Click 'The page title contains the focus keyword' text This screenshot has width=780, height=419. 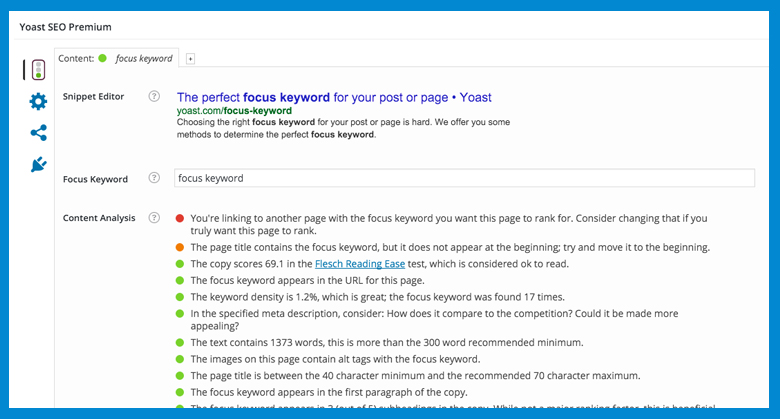coord(450,247)
